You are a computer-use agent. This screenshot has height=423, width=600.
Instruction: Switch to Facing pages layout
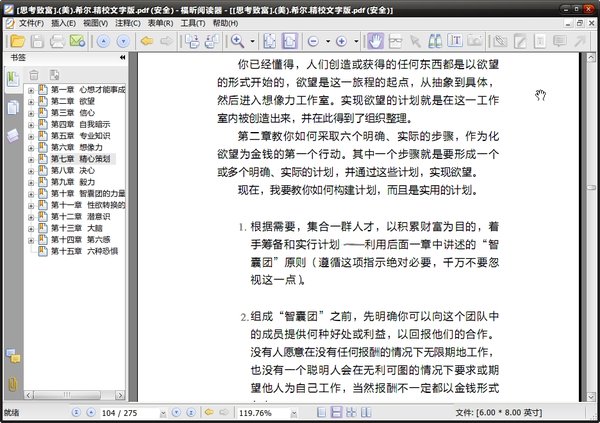coord(366,412)
